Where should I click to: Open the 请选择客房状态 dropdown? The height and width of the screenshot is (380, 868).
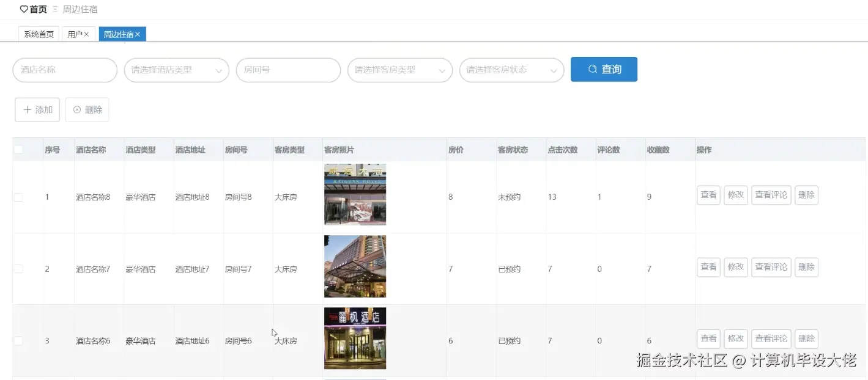511,70
